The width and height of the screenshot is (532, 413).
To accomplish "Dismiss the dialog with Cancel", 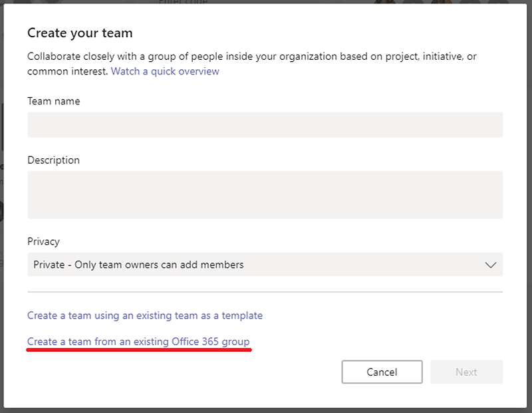I will [382, 372].
